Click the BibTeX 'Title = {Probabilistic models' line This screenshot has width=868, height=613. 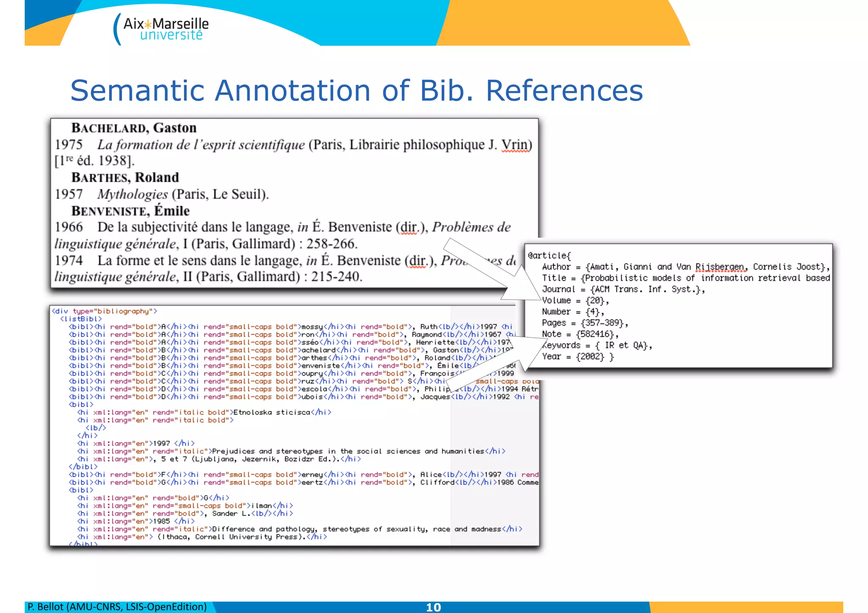[686, 278]
